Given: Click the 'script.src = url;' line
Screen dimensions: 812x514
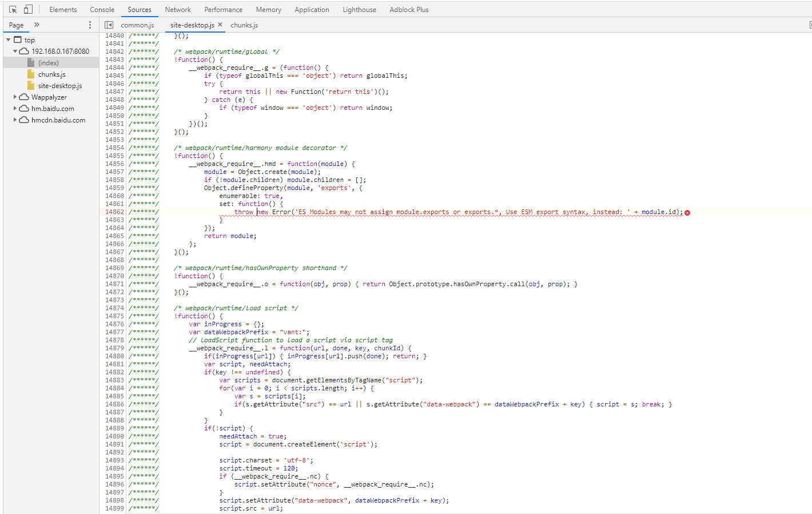Looking at the screenshot, I should [x=250, y=508].
